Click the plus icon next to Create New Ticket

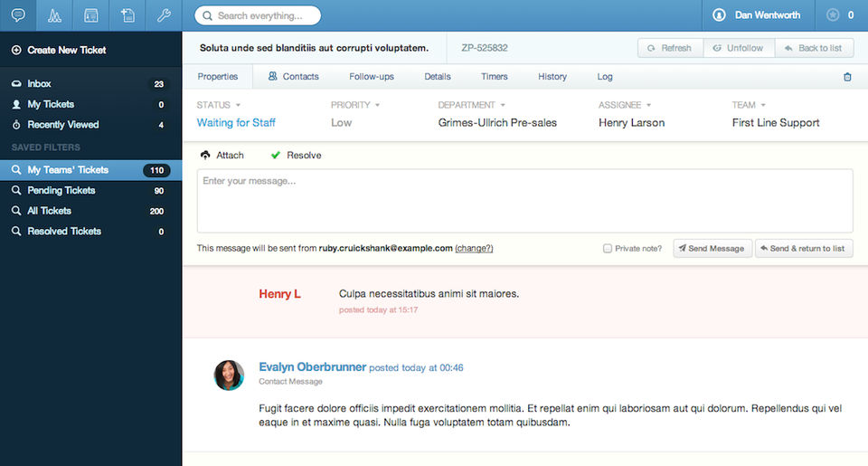coord(16,50)
